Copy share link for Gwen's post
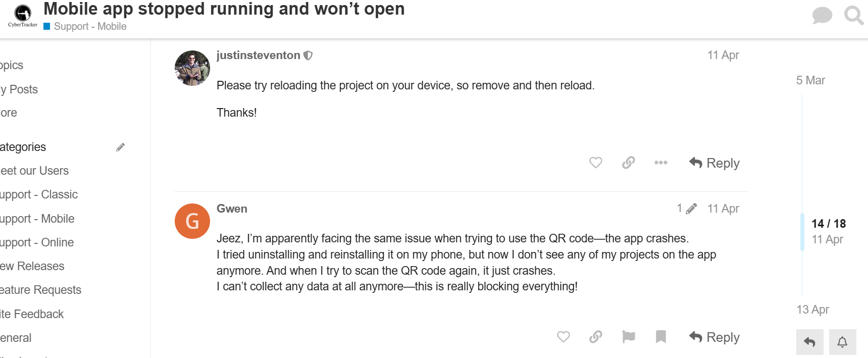 pos(596,337)
